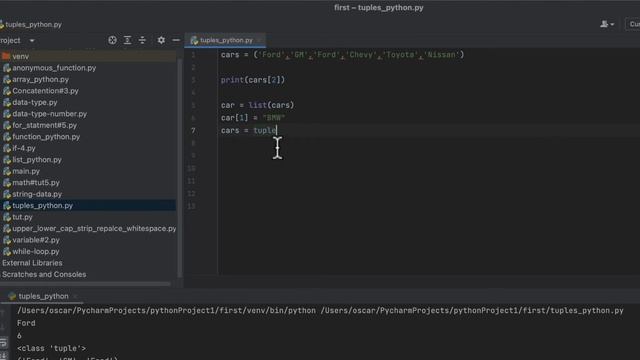This screenshot has height=360, width=640.
Task: Click the cars = tuple line
Action: click(x=249, y=131)
